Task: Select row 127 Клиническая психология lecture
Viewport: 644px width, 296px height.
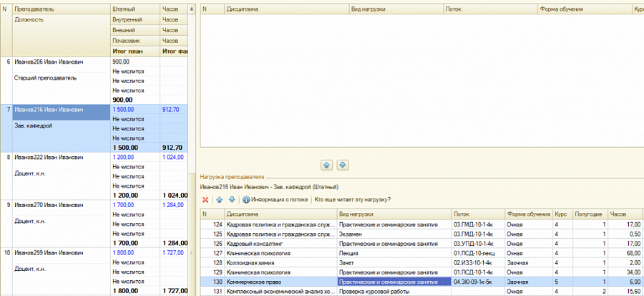Action: click(x=421, y=253)
